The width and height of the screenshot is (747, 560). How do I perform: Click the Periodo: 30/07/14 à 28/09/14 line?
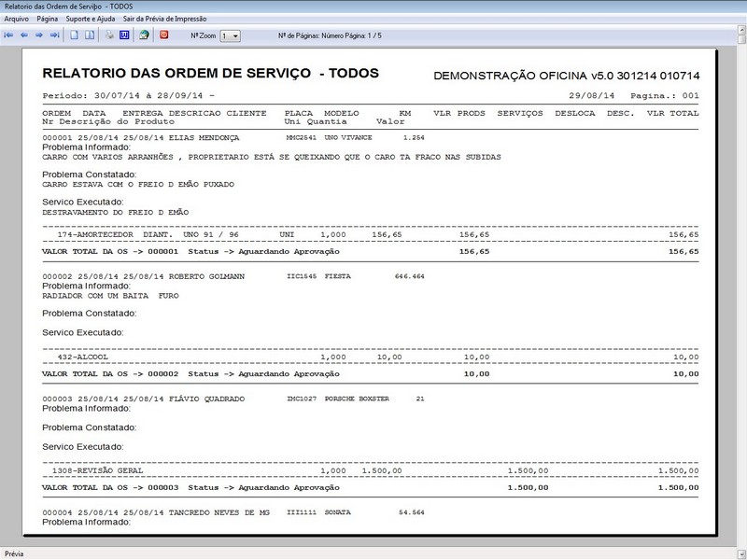(129, 96)
